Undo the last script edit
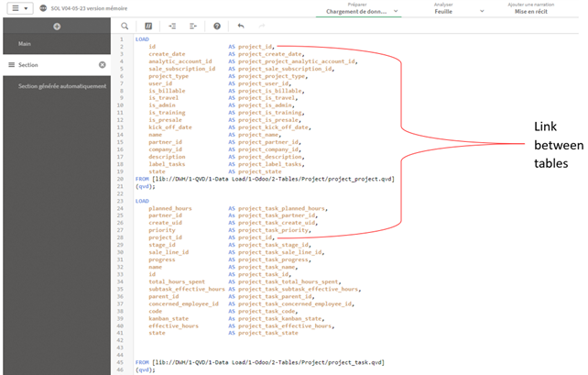Viewport: 588px width, 375px height. pos(241,26)
